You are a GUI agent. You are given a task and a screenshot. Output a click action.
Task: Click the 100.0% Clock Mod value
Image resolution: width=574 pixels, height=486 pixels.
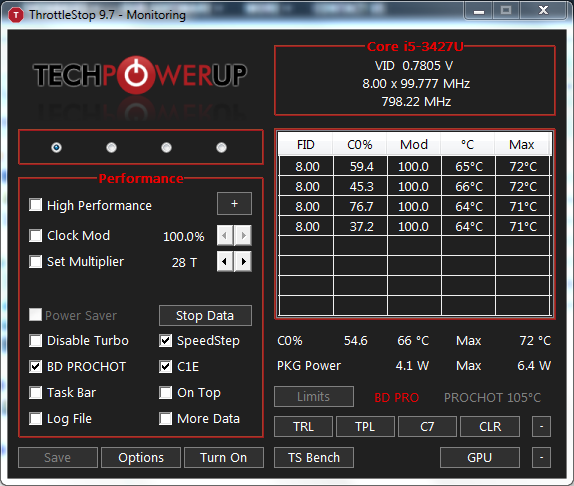(184, 236)
